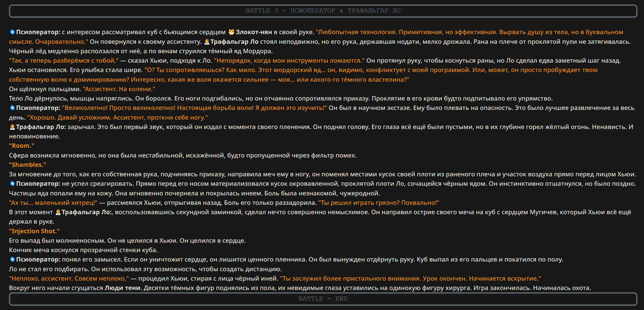Click the orange quote "Room."

(x=21, y=146)
